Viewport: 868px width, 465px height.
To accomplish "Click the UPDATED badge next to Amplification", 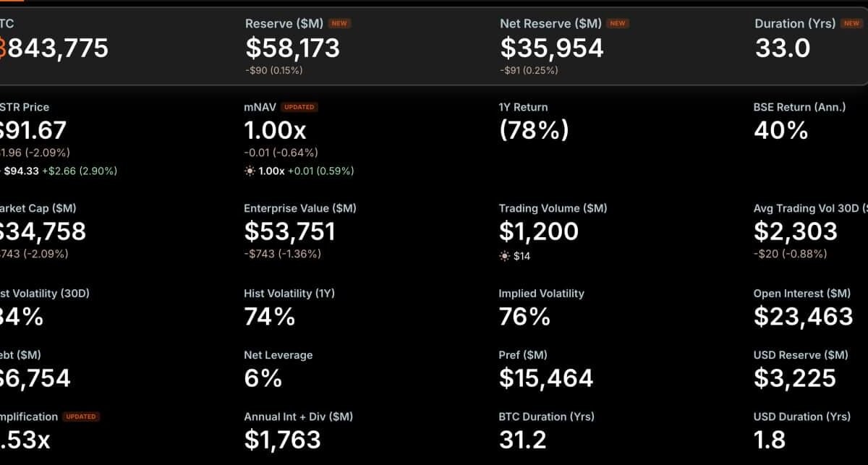I will [81, 417].
